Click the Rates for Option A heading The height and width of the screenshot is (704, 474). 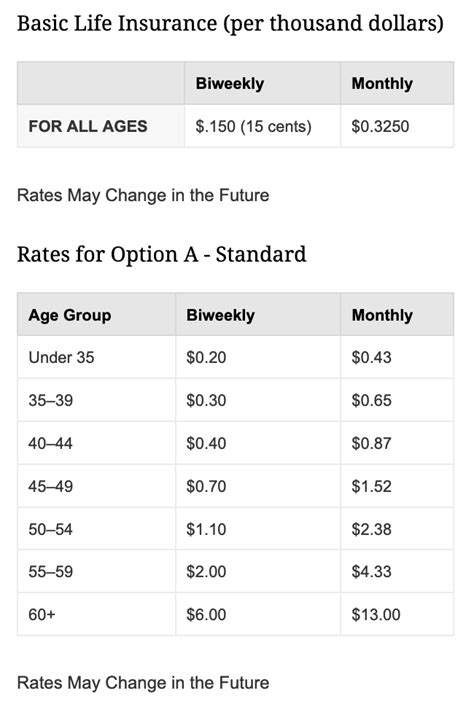point(162,255)
